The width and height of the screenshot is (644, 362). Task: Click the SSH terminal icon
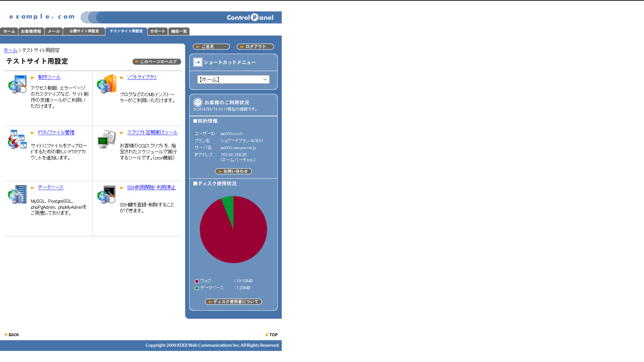106,194
